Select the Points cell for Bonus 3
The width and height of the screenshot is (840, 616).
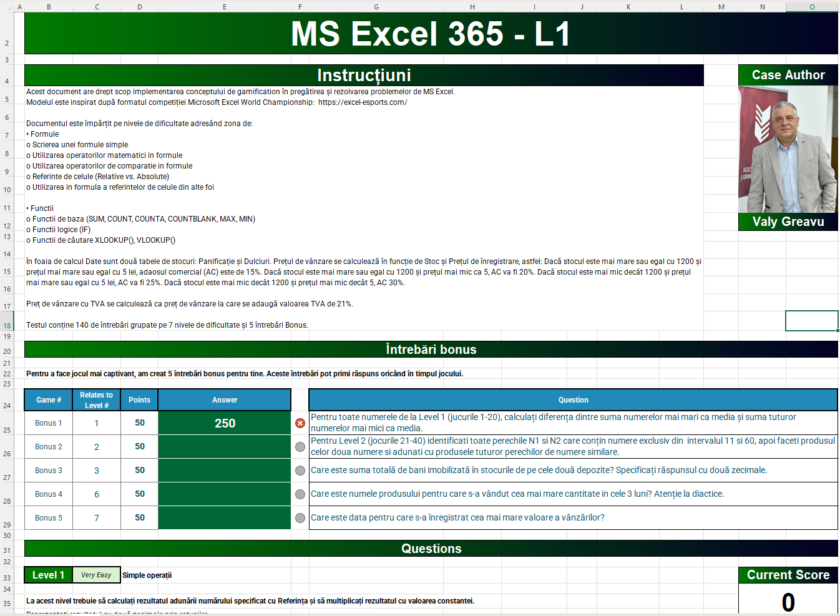[140, 471]
